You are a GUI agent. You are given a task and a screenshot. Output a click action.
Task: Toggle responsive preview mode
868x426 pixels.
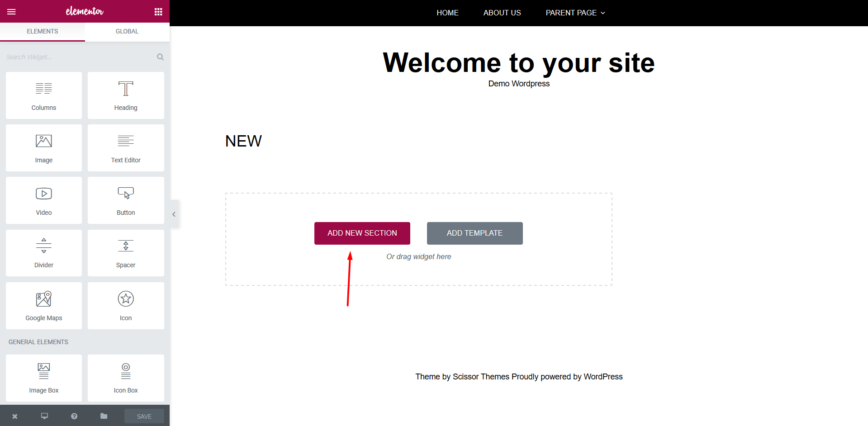click(x=44, y=416)
